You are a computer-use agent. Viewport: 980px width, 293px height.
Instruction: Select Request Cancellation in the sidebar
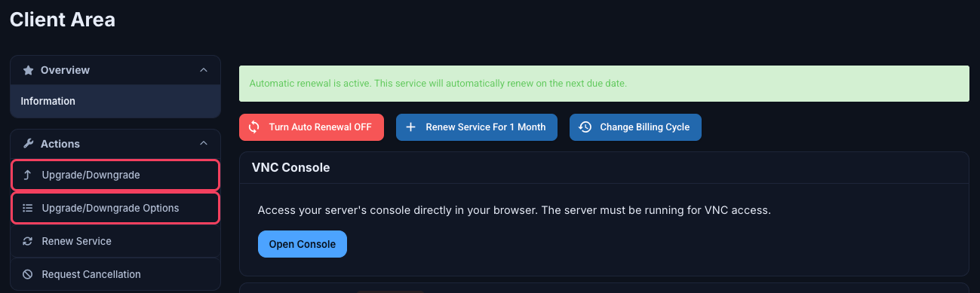click(x=115, y=274)
